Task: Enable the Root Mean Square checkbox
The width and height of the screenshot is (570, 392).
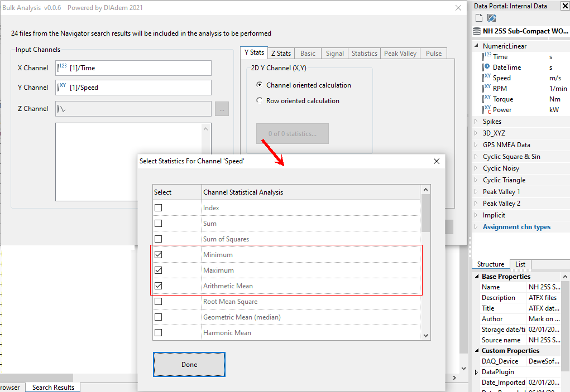Action: click(159, 302)
